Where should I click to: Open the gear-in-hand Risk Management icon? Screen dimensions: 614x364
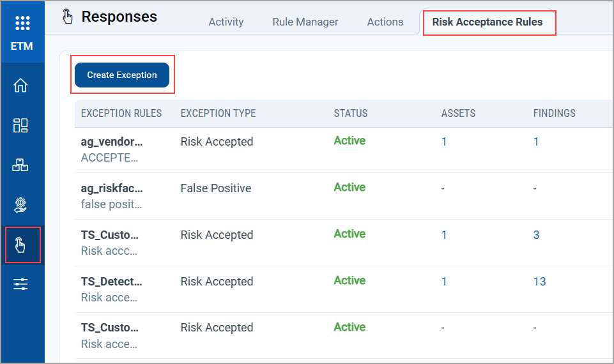click(20, 205)
